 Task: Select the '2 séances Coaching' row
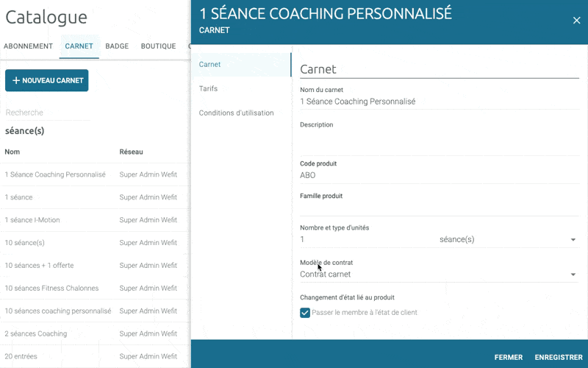tap(94, 334)
